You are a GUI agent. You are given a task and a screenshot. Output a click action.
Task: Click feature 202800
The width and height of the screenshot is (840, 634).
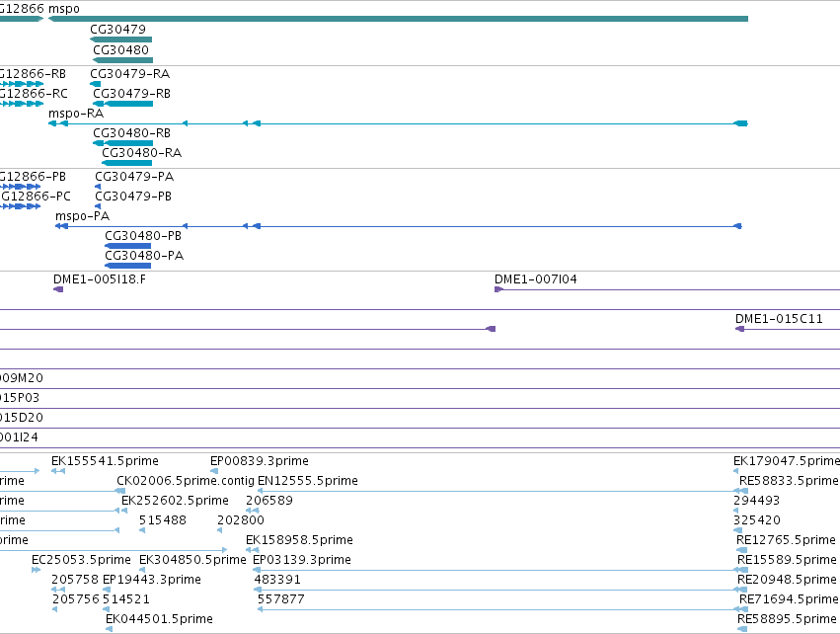pyautogui.click(x=241, y=520)
